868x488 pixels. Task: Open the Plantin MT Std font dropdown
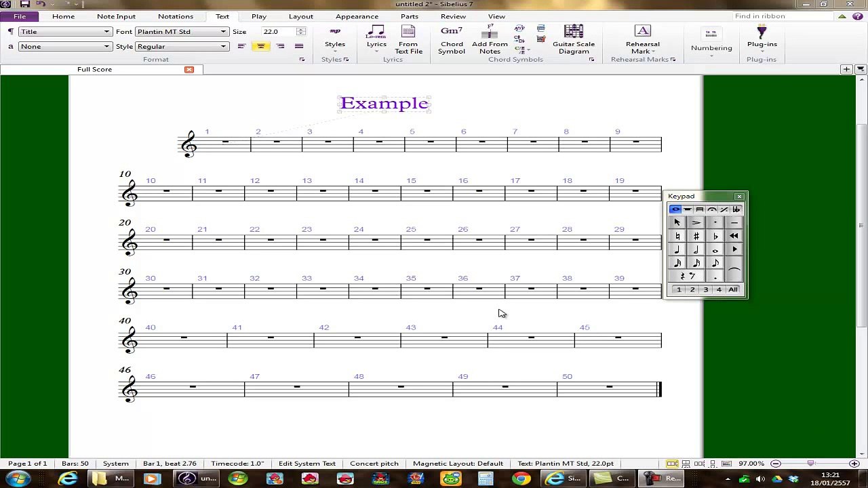coord(182,32)
